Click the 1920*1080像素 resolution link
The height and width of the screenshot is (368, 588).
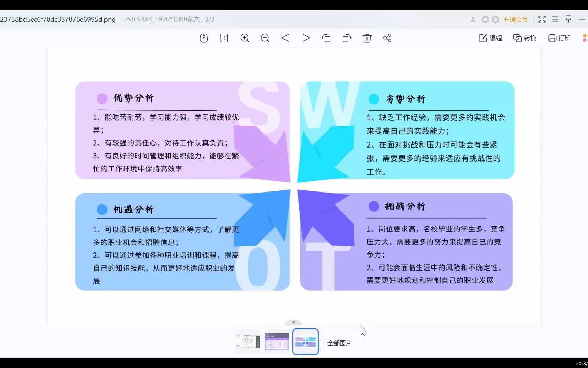177,19
